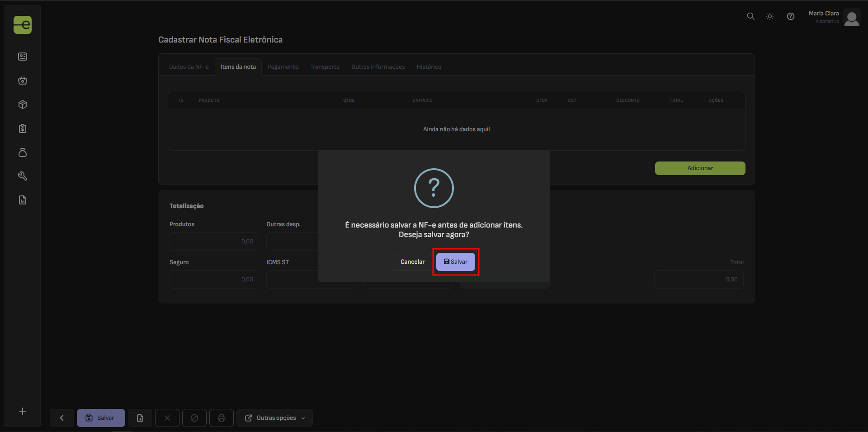Click the search magnifier icon
The width and height of the screenshot is (868, 432).
pyautogui.click(x=750, y=16)
